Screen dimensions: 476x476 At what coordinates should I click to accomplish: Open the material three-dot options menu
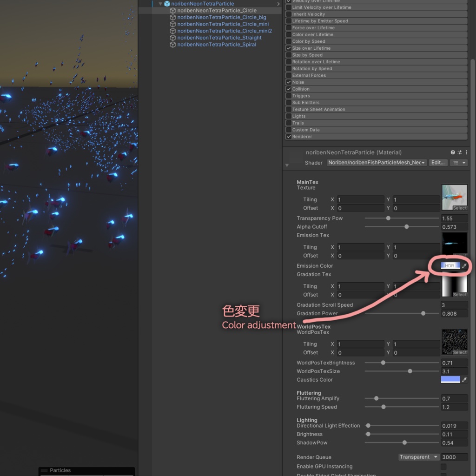[x=466, y=152]
